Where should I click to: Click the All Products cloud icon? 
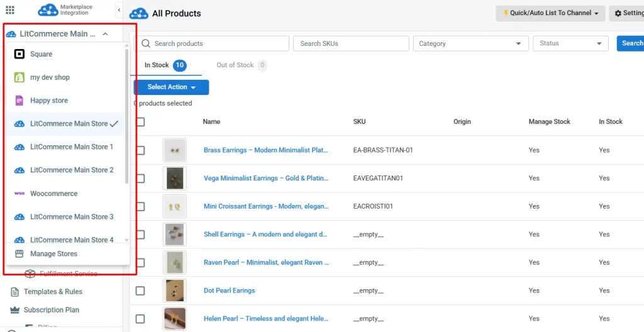[x=138, y=14]
